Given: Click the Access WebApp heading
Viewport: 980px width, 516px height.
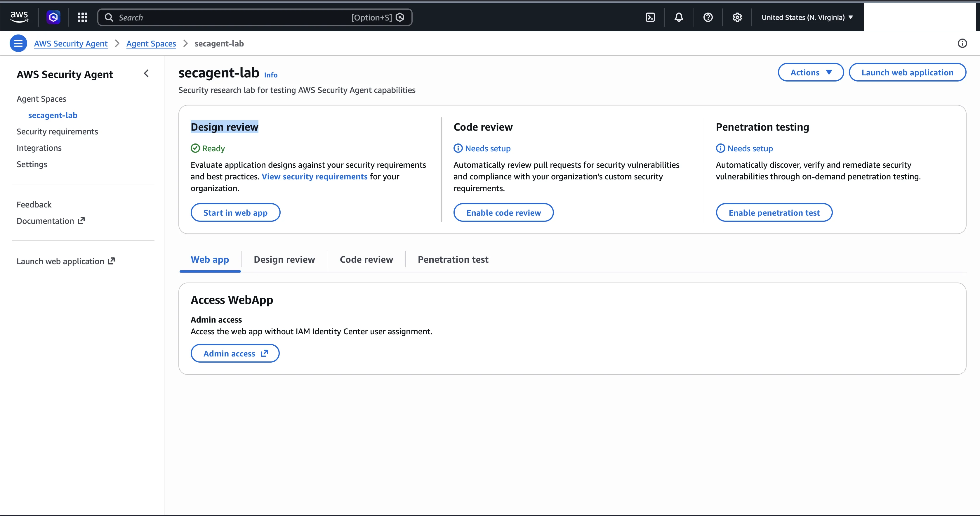Looking at the screenshot, I should pos(232,300).
